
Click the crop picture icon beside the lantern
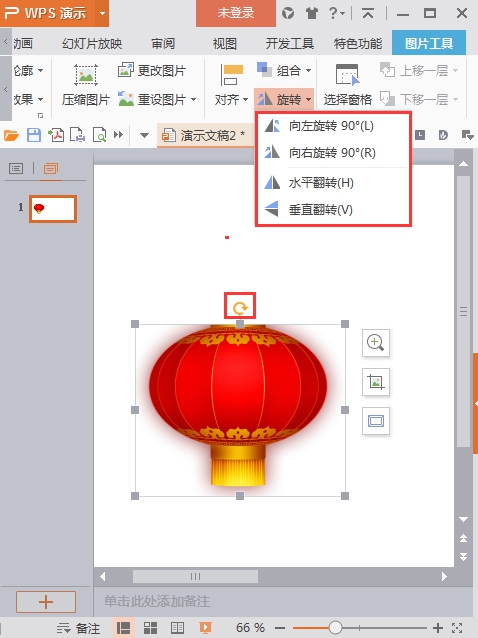click(375, 382)
